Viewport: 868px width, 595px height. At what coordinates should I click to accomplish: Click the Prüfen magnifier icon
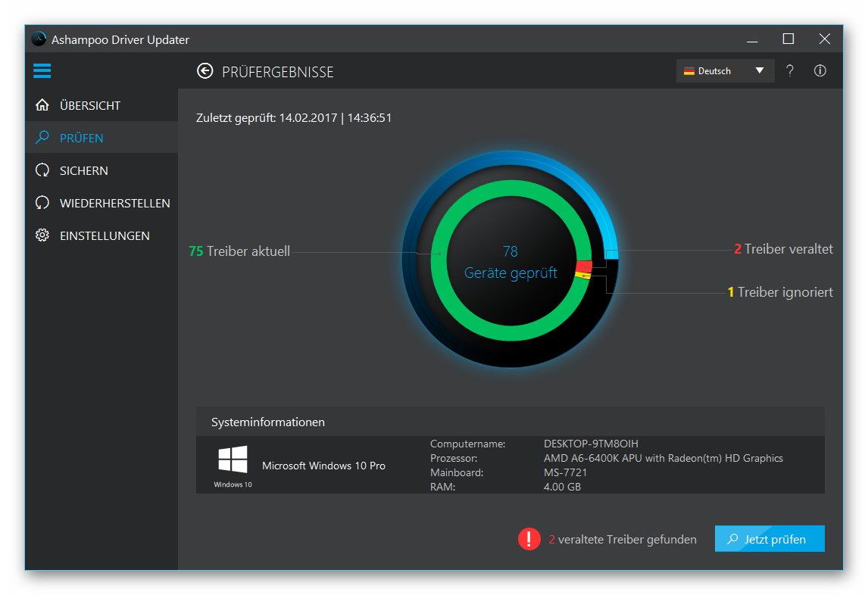42,137
